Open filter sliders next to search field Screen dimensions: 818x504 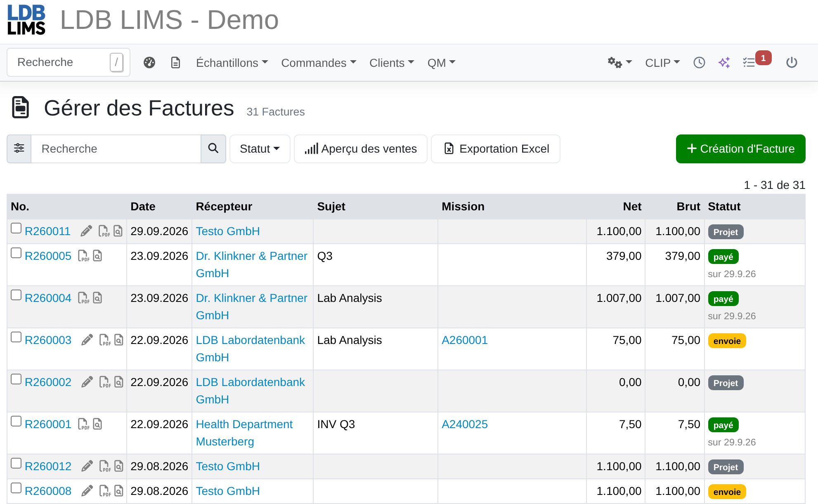[19, 148]
